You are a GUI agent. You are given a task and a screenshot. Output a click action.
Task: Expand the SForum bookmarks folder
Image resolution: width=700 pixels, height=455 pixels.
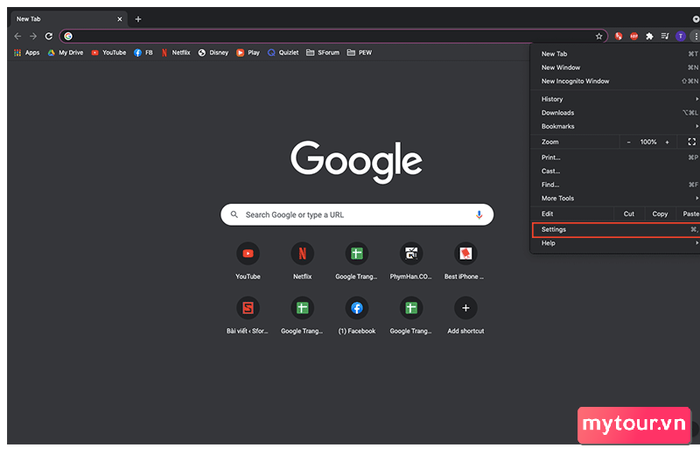coord(323,53)
